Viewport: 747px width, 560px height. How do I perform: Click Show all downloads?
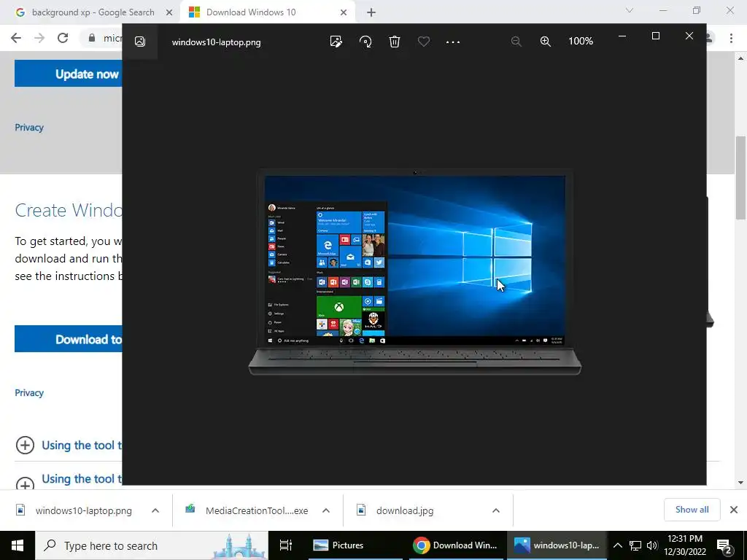692,510
